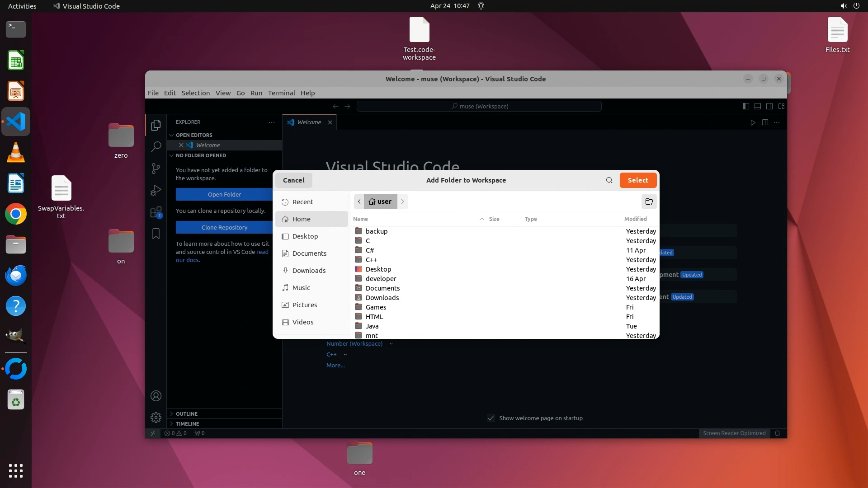Click the Clone Repository button
This screenshot has height=488, width=868.
tap(224, 227)
